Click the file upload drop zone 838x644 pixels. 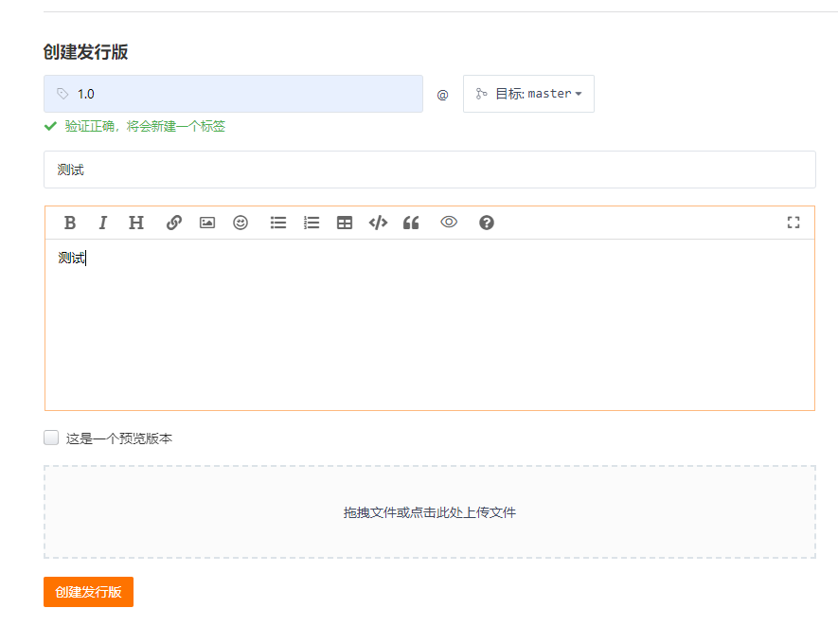[430, 512]
